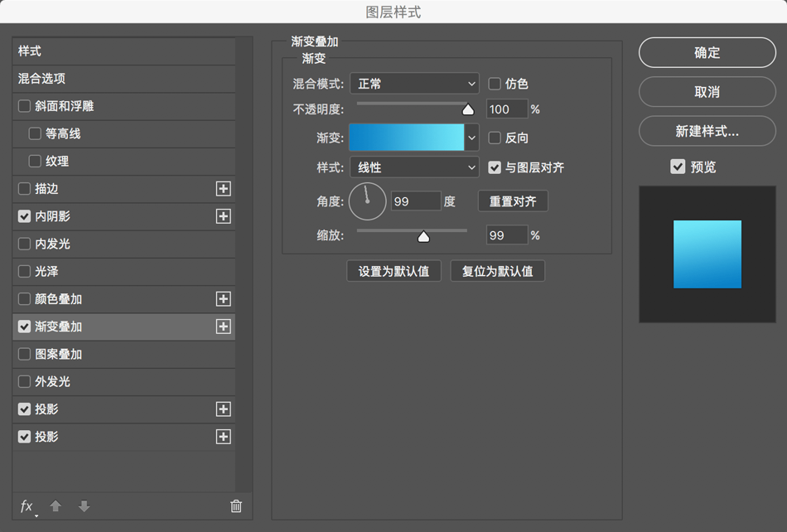Image resolution: width=787 pixels, height=532 pixels.
Task: Select the 外发光 effect row label
Action: (x=53, y=381)
